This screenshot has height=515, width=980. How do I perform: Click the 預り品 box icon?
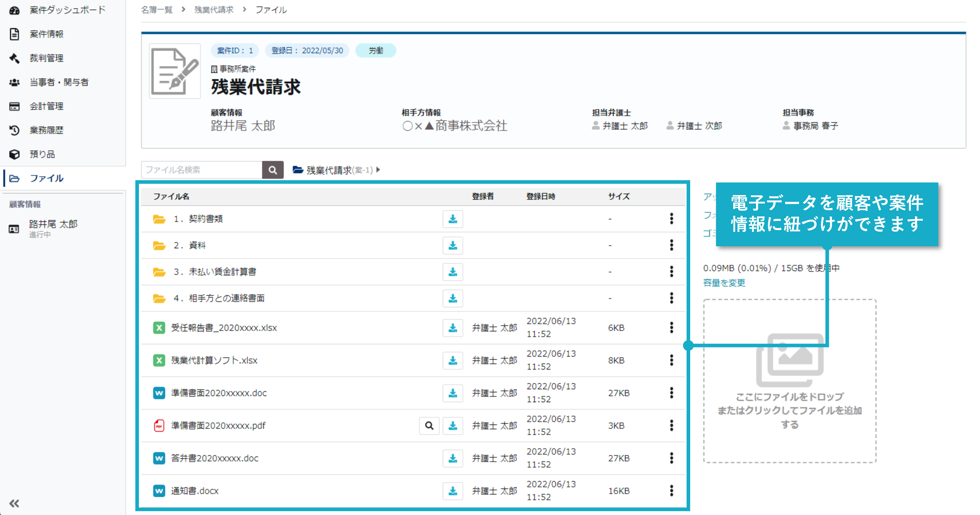pos(15,154)
